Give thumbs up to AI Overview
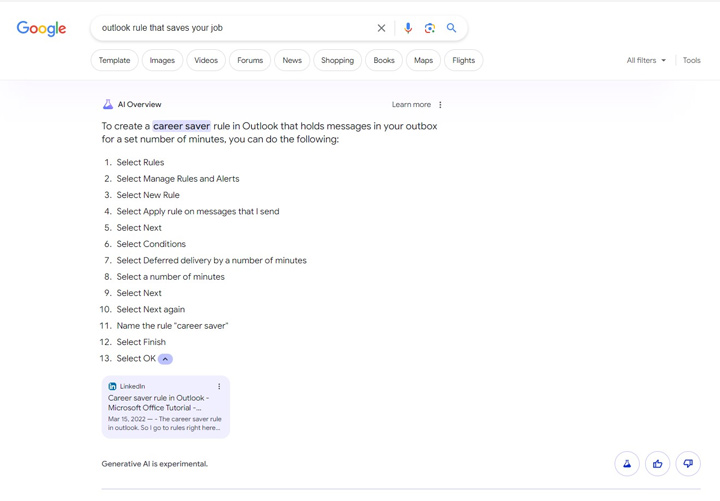 point(657,464)
